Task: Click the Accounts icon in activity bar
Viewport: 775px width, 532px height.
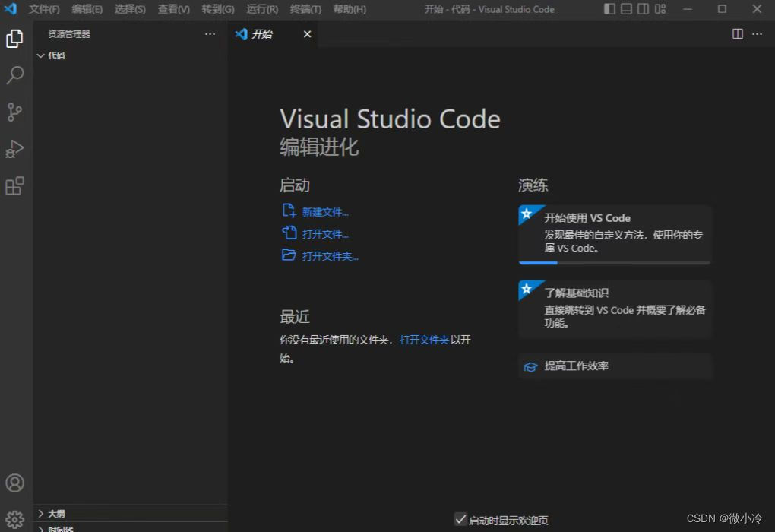Action: tap(15, 482)
